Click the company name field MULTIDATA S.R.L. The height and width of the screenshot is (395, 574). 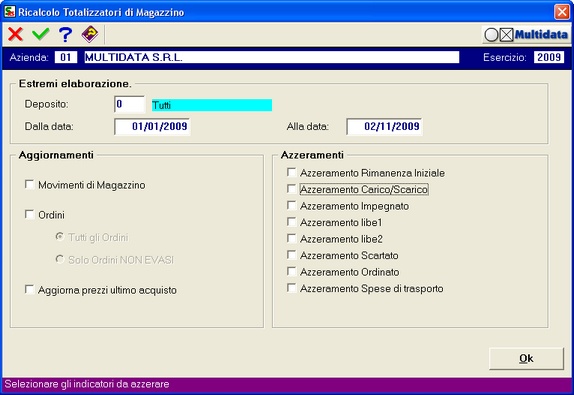(x=272, y=57)
